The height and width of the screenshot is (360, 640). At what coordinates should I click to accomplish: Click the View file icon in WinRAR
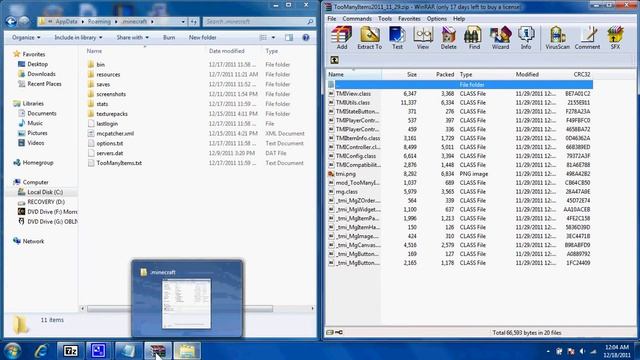[423, 38]
